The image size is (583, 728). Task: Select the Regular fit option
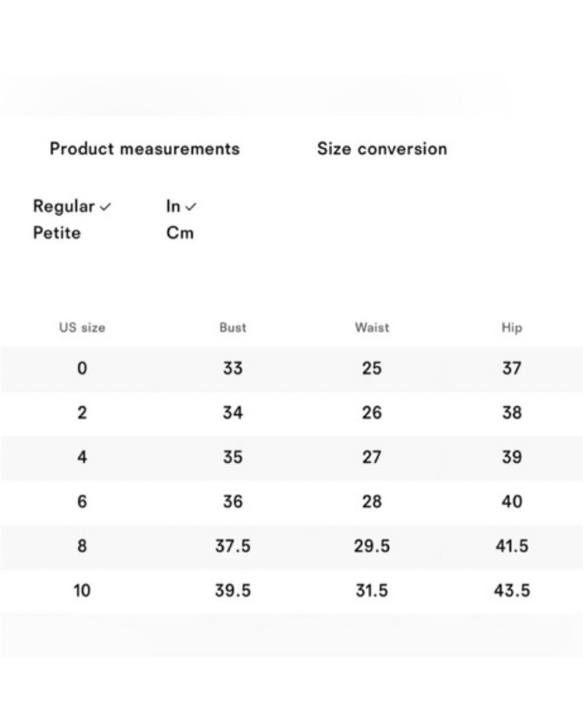click(x=64, y=206)
